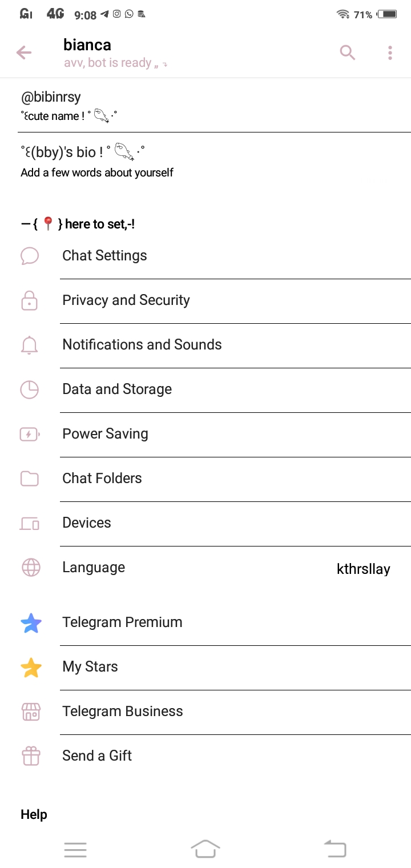The image size is (411, 868).
Task: Tap the Privacy and Security lock icon
Action: (30, 300)
